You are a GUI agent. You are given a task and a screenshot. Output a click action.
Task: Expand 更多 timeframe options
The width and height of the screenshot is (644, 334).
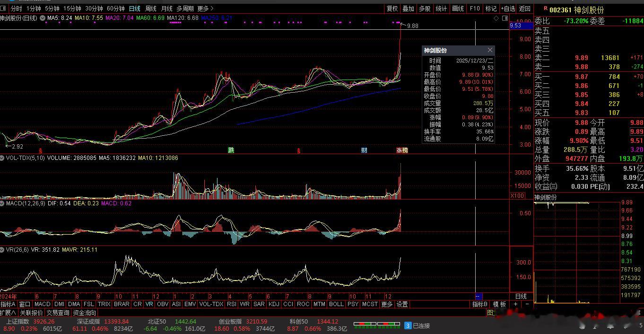point(205,9)
